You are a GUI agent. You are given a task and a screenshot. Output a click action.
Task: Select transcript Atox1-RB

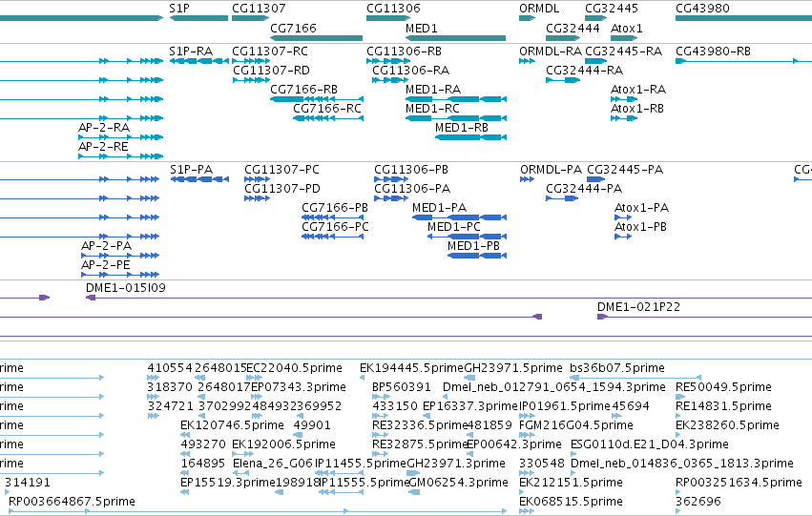(x=637, y=109)
